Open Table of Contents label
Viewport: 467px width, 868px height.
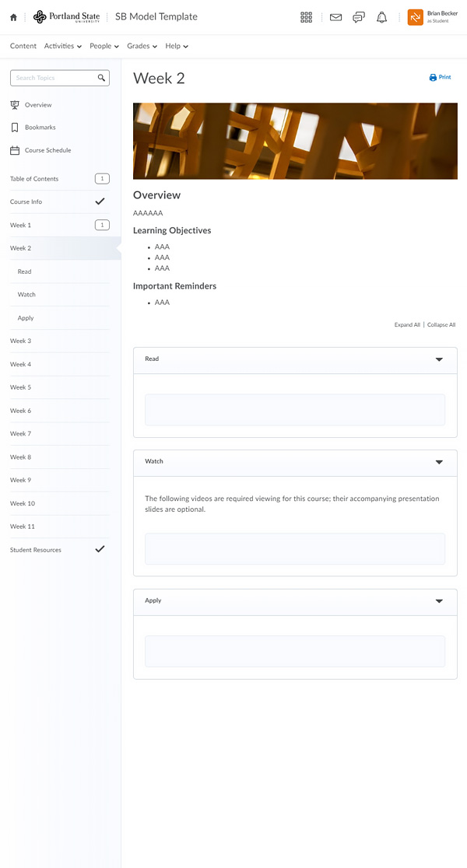(x=34, y=179)
